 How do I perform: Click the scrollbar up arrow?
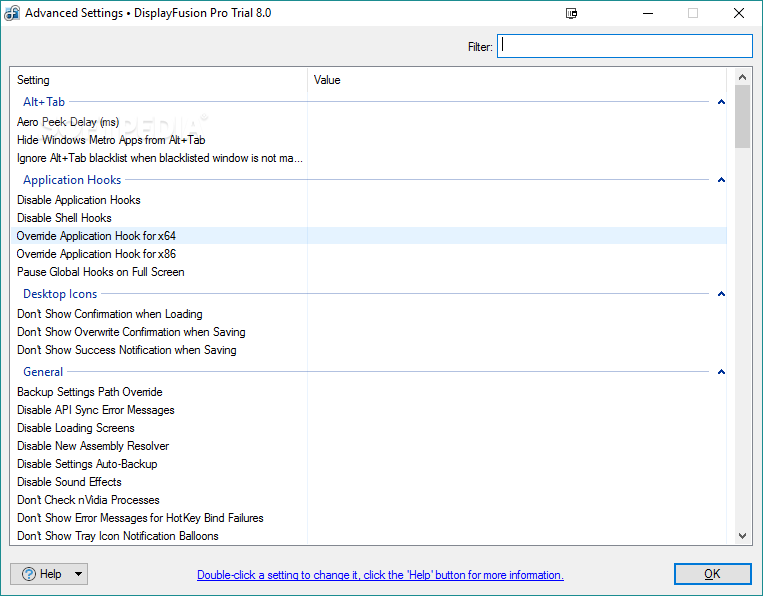[x=742, y=77]
